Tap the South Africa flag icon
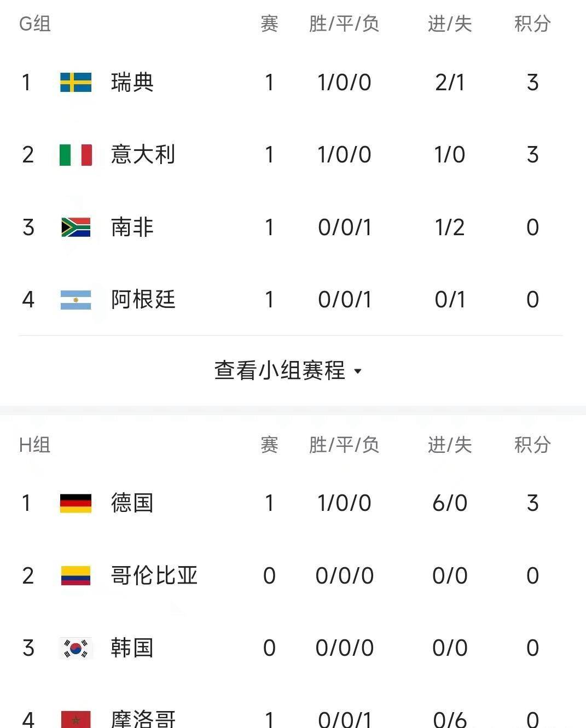Screen dimensions: 586x728 (76, 228)
